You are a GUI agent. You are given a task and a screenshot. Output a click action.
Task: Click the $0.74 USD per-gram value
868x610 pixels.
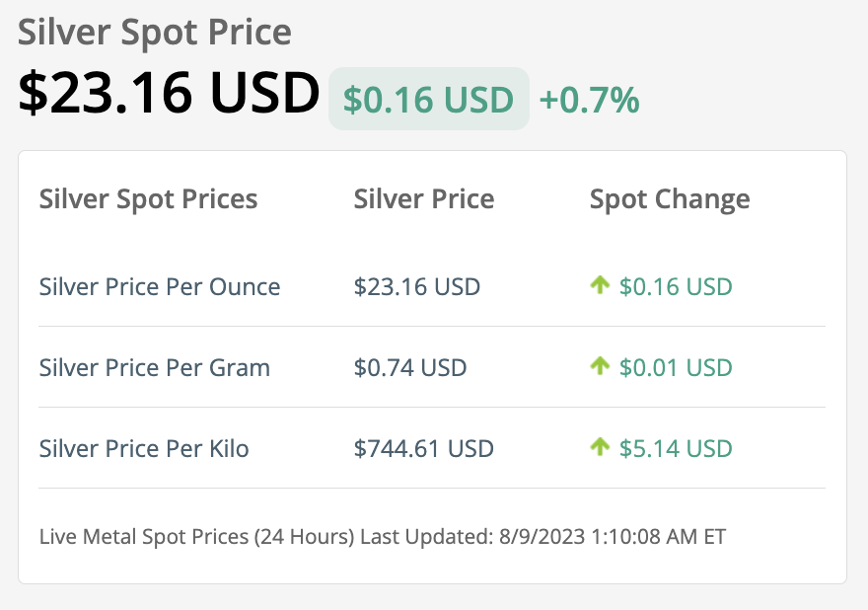click(x=410, y=368)
